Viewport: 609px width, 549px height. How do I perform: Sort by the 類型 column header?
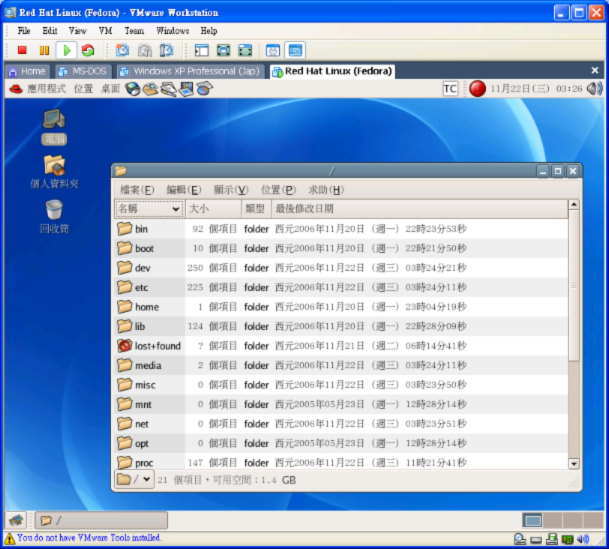click(x=256, y=209)
